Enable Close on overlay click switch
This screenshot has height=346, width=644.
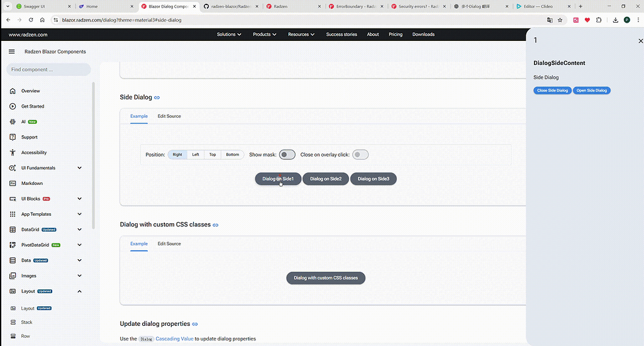(360, 155)
